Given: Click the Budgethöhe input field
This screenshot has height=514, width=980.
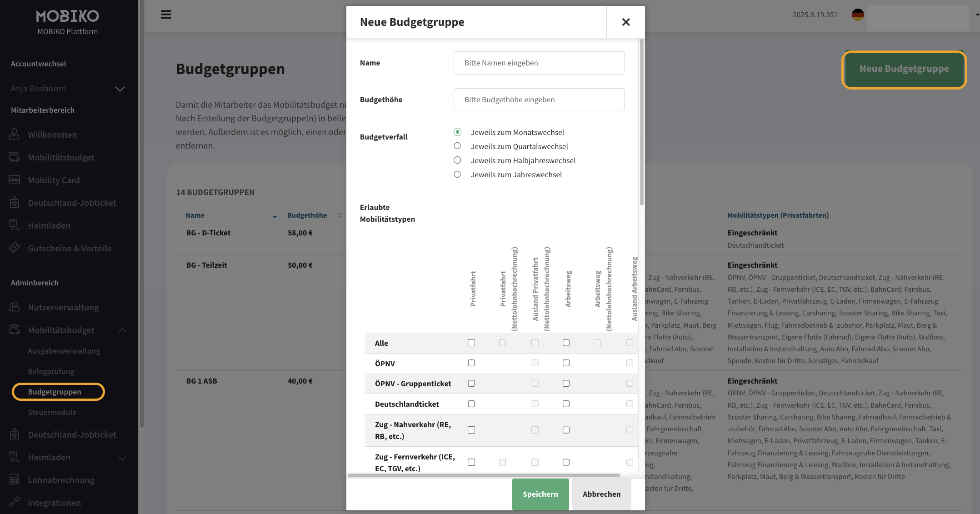Looking at the screenshot, I should (x=539, y=100).
